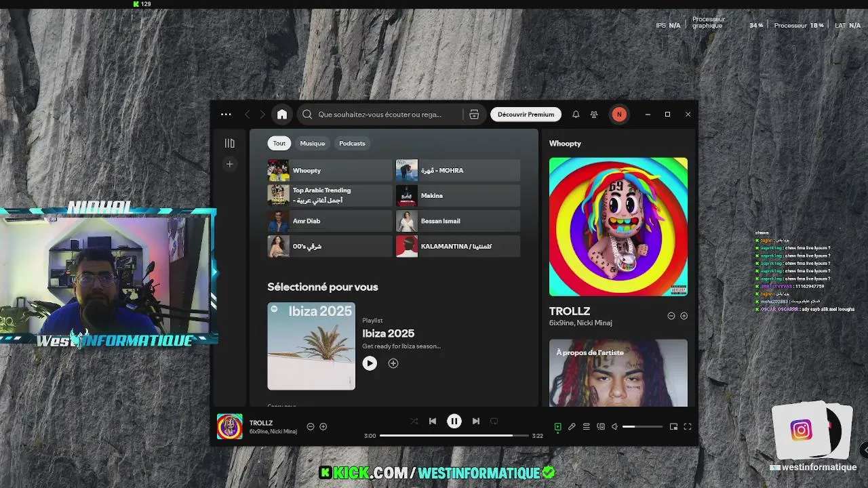
Task: Open the Spotify Home page
Action: [x=282, y=115]
